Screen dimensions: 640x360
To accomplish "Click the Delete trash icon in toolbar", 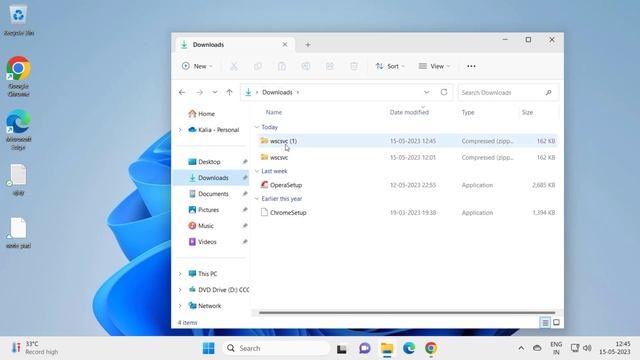I will click(354, 66).
